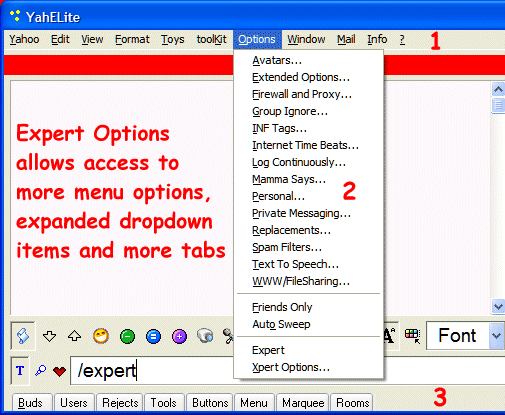505x415 pixels.
Task: Open the Info menu
Action: [x=377, y=39]
